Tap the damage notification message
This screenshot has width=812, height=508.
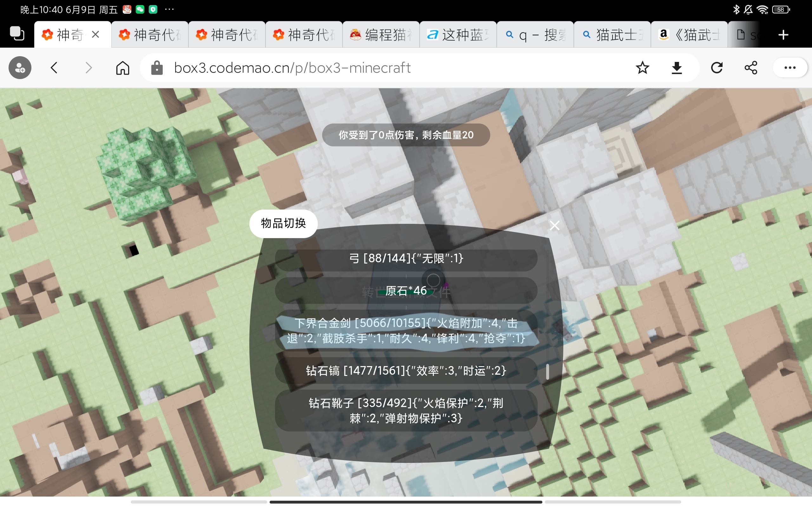click(406, 135)
